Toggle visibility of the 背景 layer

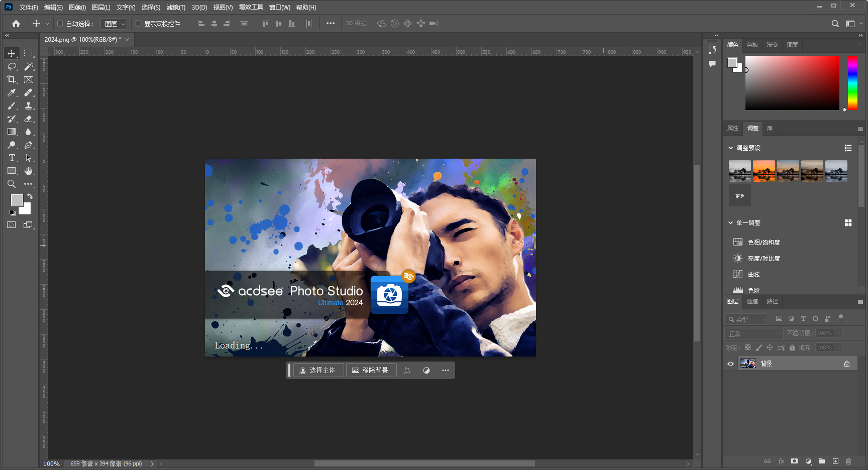pos(731,364)
